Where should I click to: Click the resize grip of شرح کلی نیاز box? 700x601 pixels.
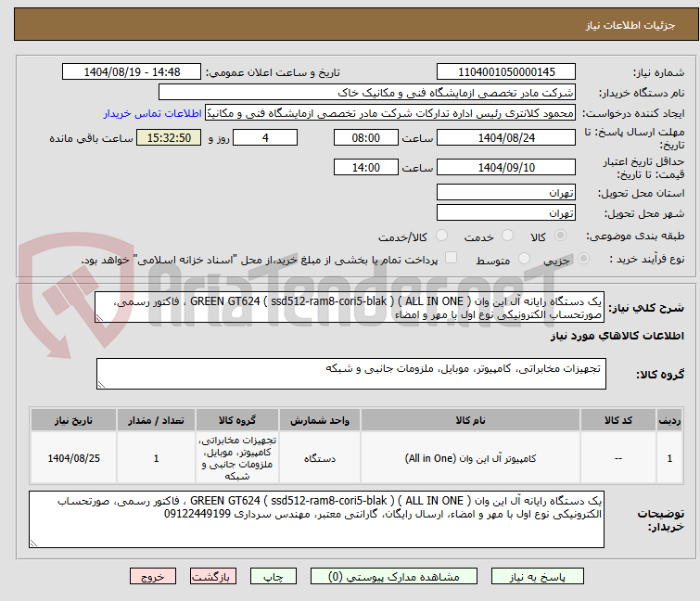[x=99, y=318]
